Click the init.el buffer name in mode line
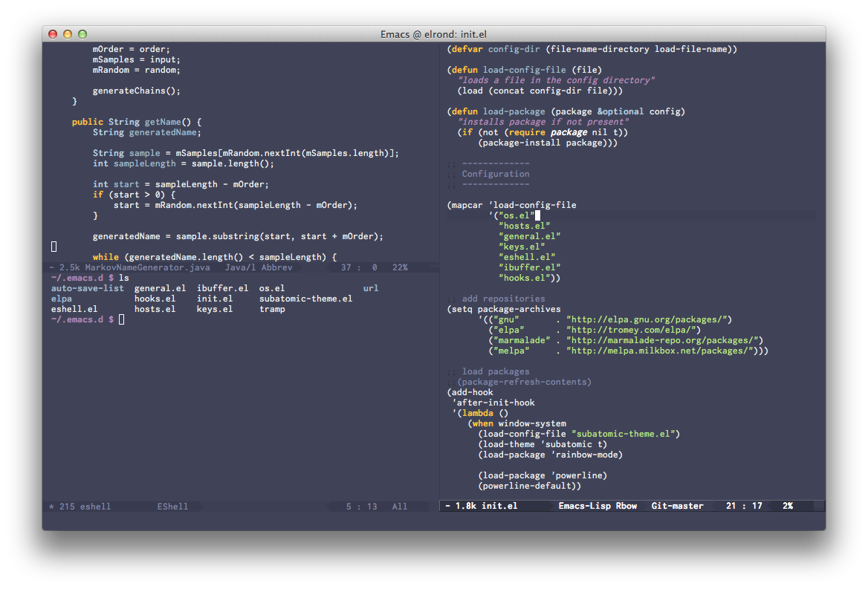 click(499, 506)
